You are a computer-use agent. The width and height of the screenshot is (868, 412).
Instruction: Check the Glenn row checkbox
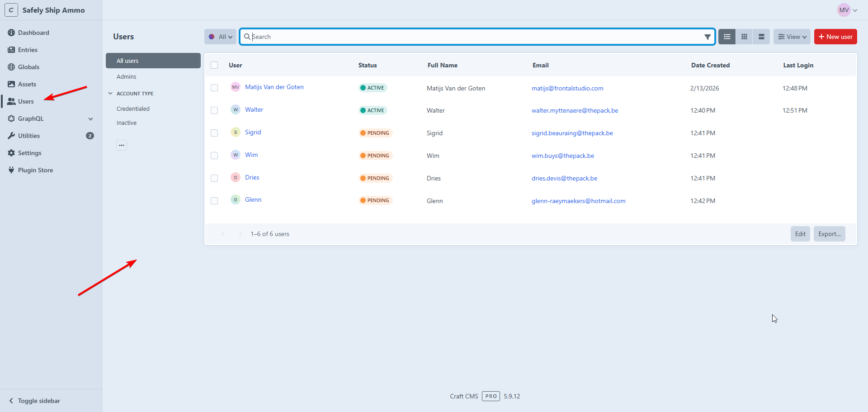click(x=214, y=201)
